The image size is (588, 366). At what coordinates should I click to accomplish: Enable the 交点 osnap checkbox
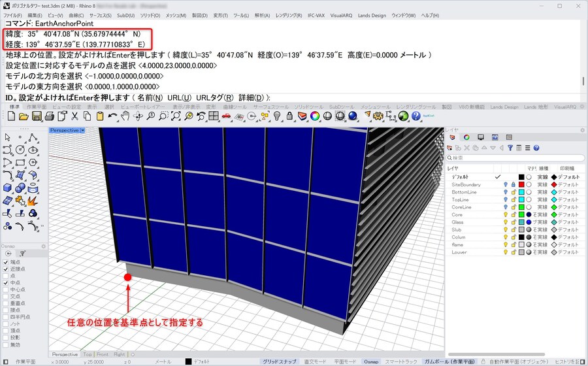tap(6, 296)
